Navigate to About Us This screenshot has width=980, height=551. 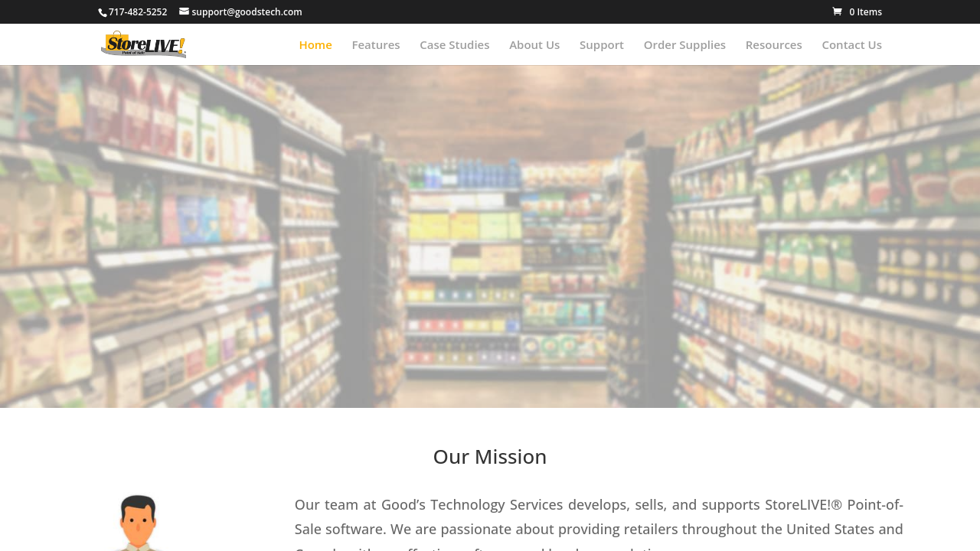534,44
